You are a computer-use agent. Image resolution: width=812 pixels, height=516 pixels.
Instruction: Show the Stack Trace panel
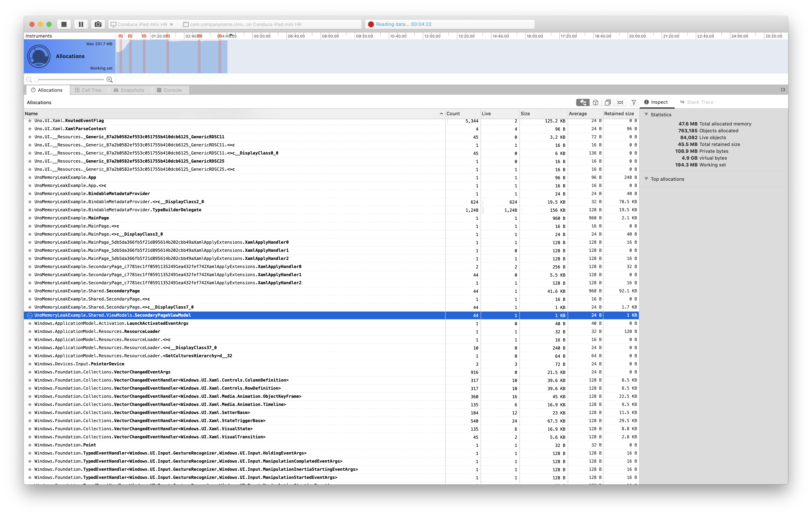coord(697,102)
